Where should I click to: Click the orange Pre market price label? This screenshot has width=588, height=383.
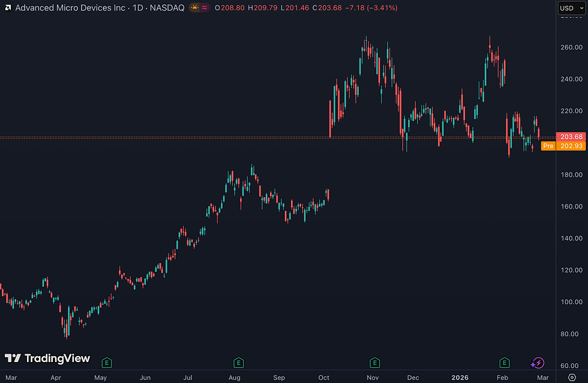click(x=548, y=146)
